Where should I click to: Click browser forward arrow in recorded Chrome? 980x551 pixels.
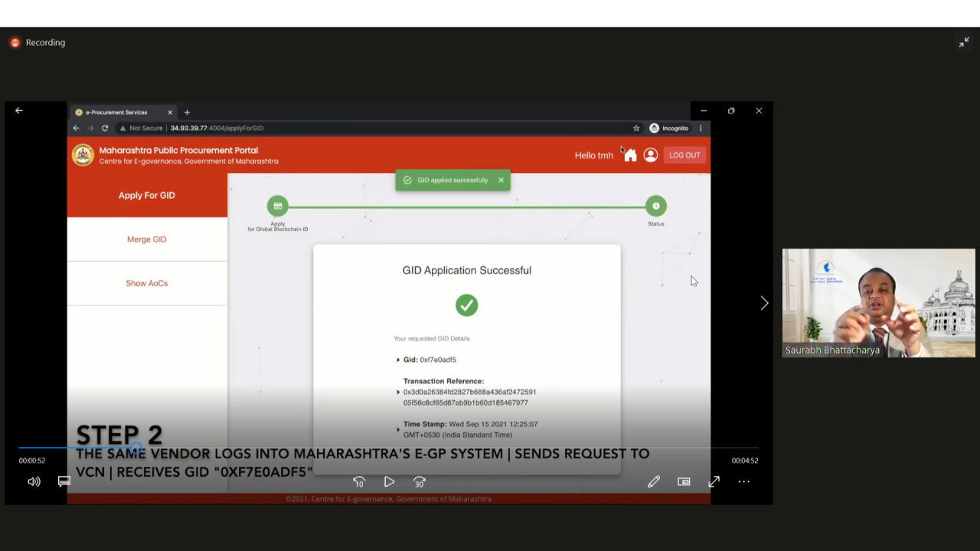[x=90, y=128]
